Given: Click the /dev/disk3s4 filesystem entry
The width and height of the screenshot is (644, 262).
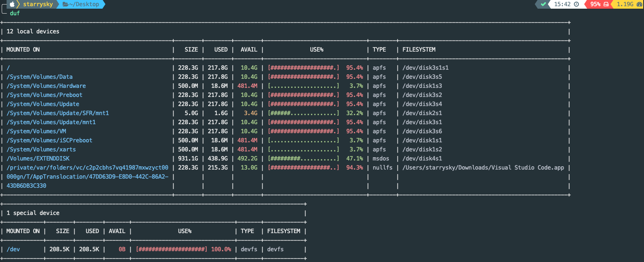Looking at the screenshot, I should [422, 104].
